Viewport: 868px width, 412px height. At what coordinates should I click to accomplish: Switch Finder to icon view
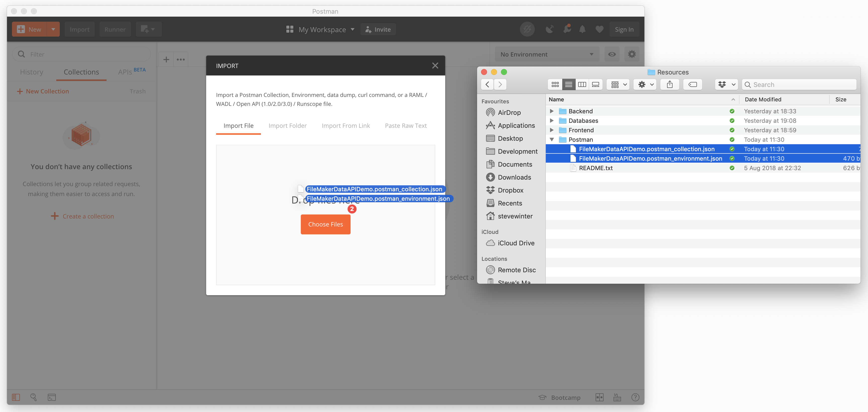point(555,84)
